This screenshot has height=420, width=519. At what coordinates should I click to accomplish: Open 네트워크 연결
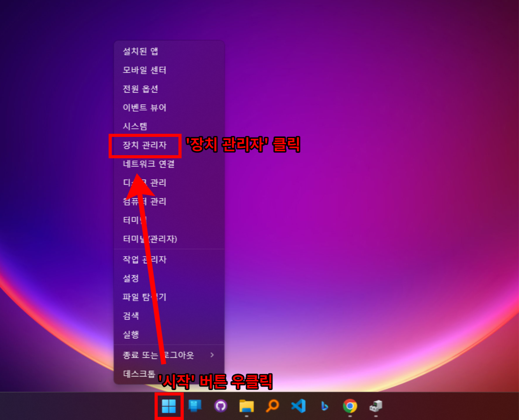148,164
